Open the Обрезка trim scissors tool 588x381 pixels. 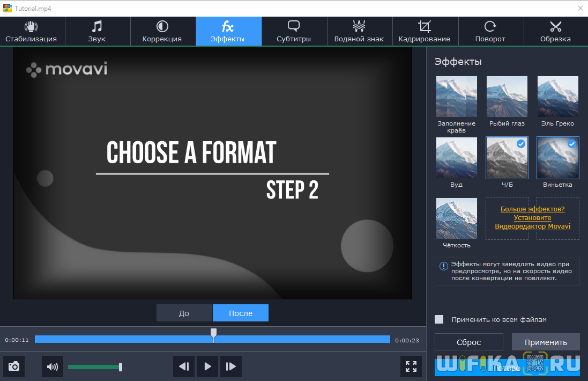[x=555, y=31]
